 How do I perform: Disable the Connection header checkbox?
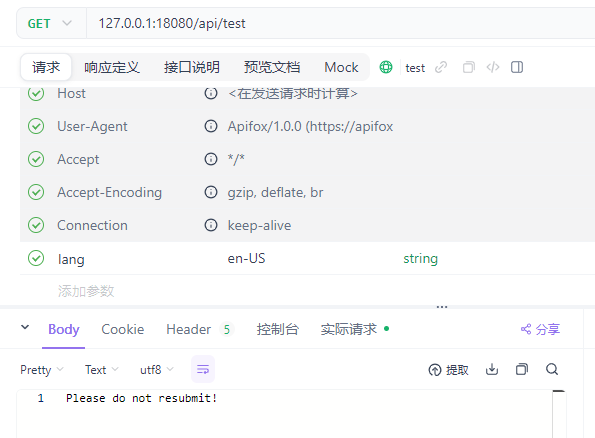click(x=36, y=225)
